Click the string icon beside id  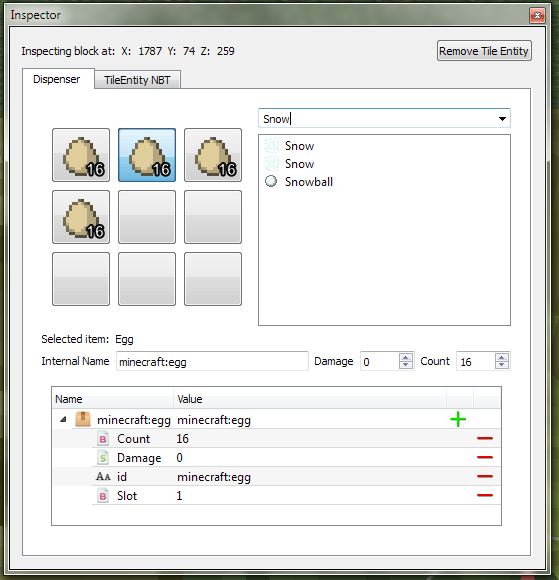[x=103, y=476]
